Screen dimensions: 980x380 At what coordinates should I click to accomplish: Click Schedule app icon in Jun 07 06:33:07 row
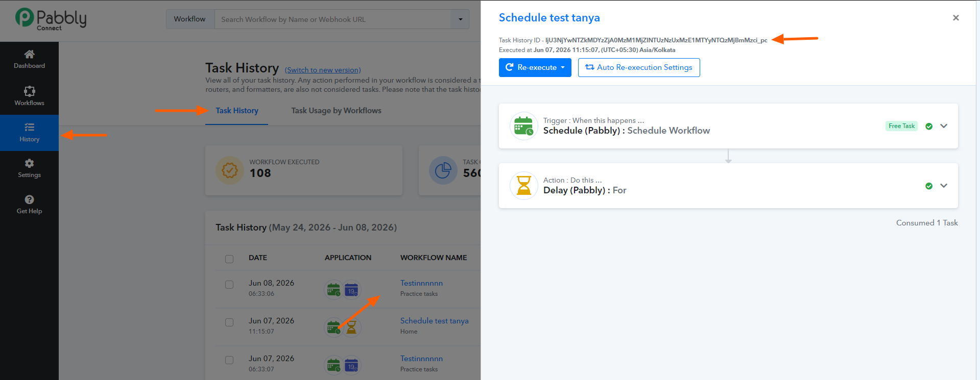click(x=333, y=365)
